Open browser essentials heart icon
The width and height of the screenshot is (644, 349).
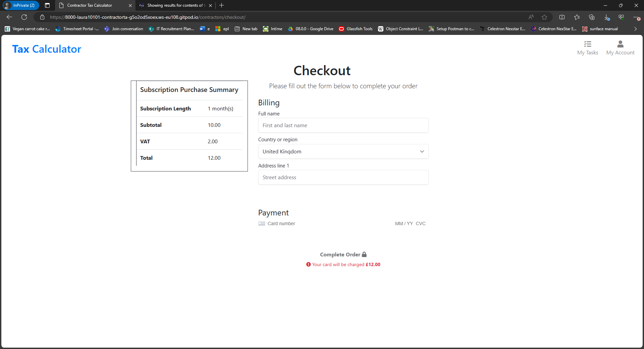click(x=621, y=17)
